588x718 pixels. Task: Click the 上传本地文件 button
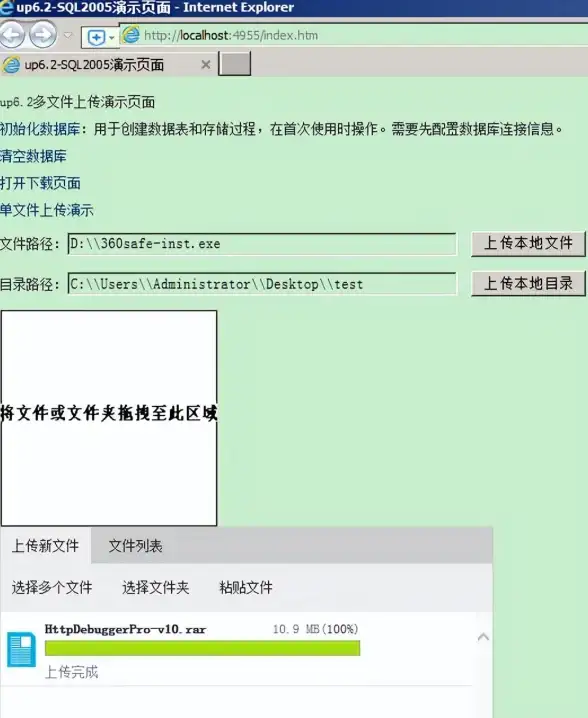(528, 243)
